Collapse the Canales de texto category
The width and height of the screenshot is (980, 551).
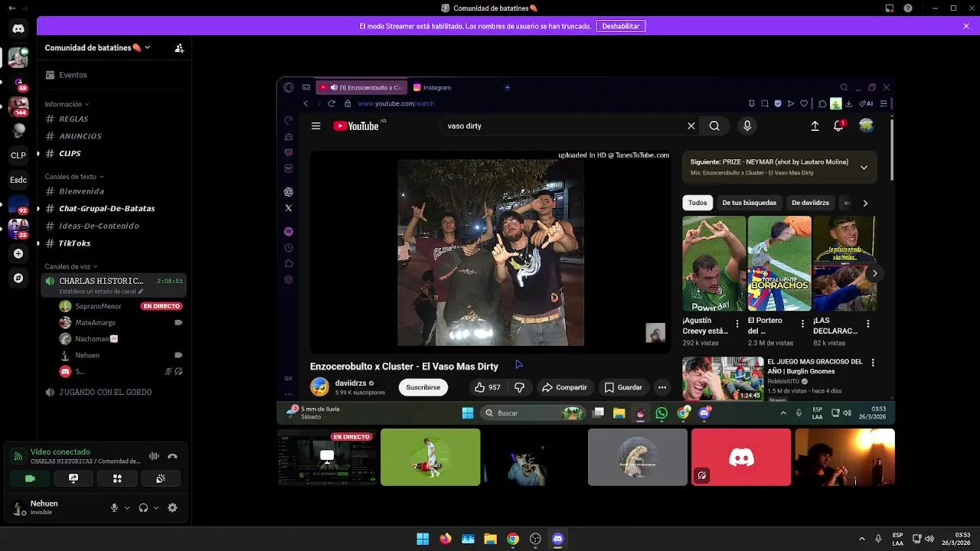point(73,177)
